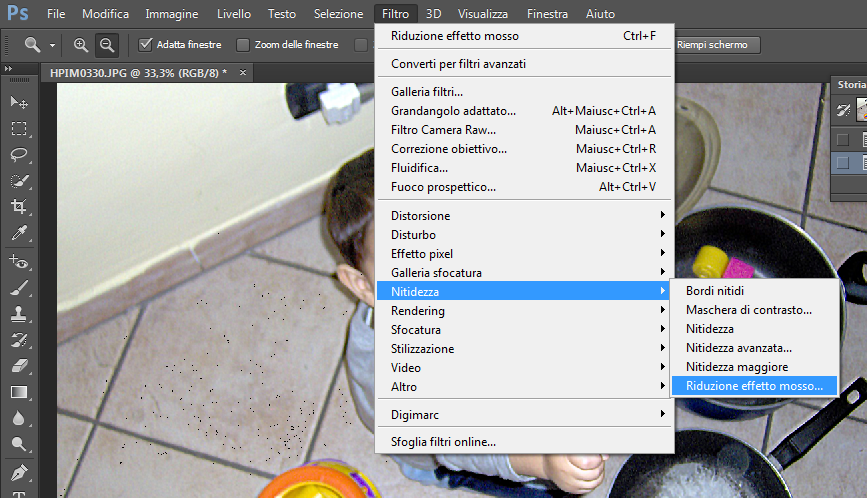Open Fluidifica... filter
This screenshot has width=867, height=498.
coord(524,168)
